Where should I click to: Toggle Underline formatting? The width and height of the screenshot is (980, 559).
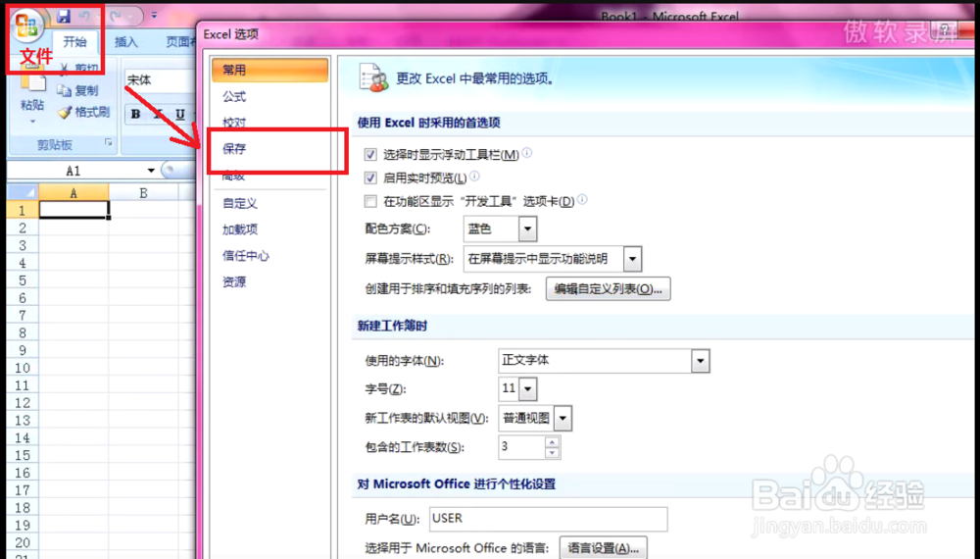tap(180, 114)
